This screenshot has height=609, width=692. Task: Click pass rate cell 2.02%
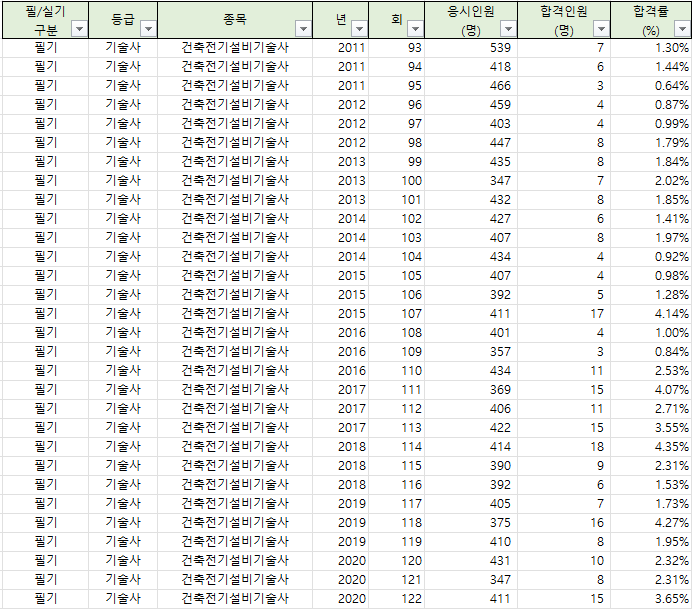[x=651, y=180]
